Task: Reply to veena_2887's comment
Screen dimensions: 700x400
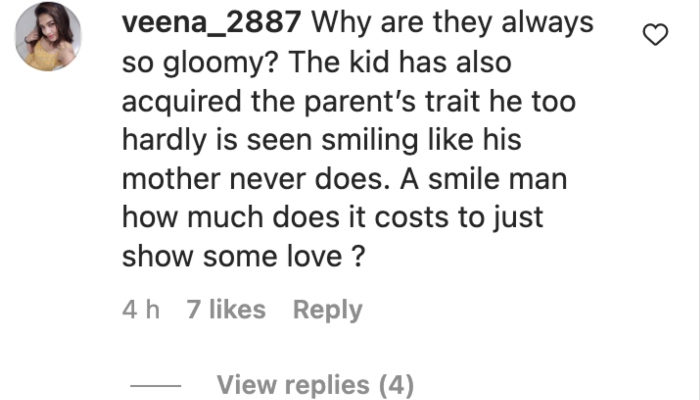Action: pos(327,310)
